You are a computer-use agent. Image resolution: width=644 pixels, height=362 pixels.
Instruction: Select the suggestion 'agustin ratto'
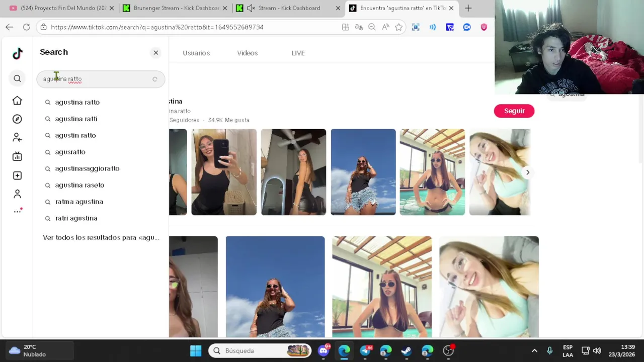pos(75,135)
